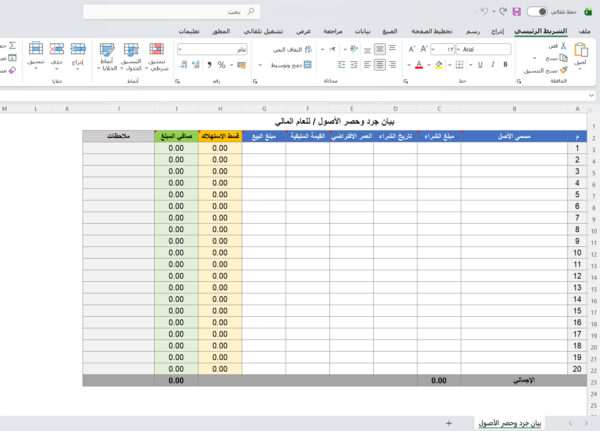Open the Format as Table icon
The image size is (600, 431).
[x=131, y=49]
